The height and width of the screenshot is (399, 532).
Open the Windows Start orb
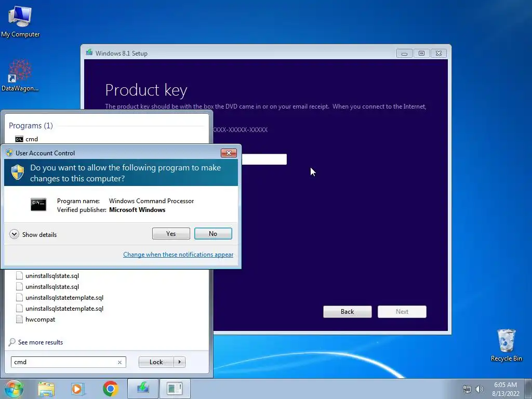click(x=14, y=389)
